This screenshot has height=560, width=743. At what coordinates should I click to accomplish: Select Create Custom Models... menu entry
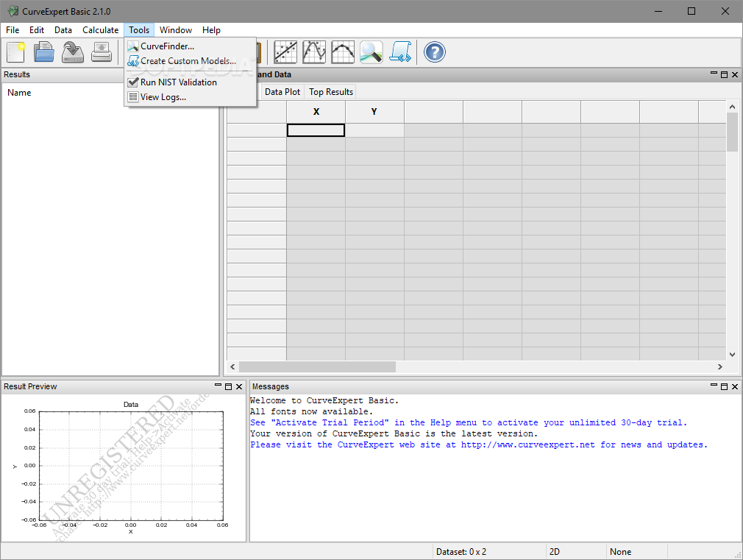click(x=191, y=60)
